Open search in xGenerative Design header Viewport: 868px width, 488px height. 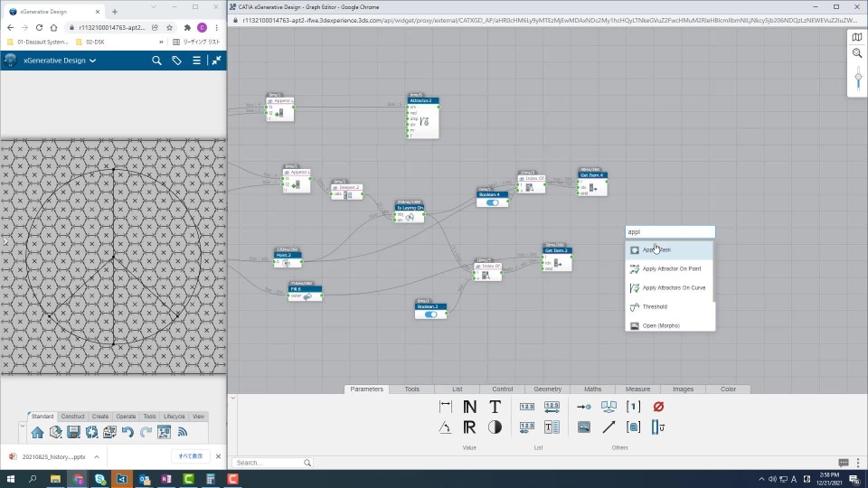coord(156,61)
